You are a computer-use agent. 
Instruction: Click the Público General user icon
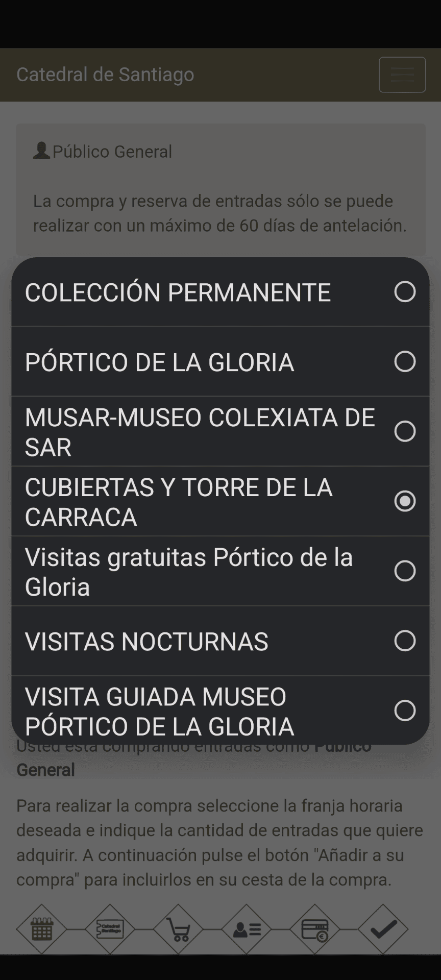[41, 151]
